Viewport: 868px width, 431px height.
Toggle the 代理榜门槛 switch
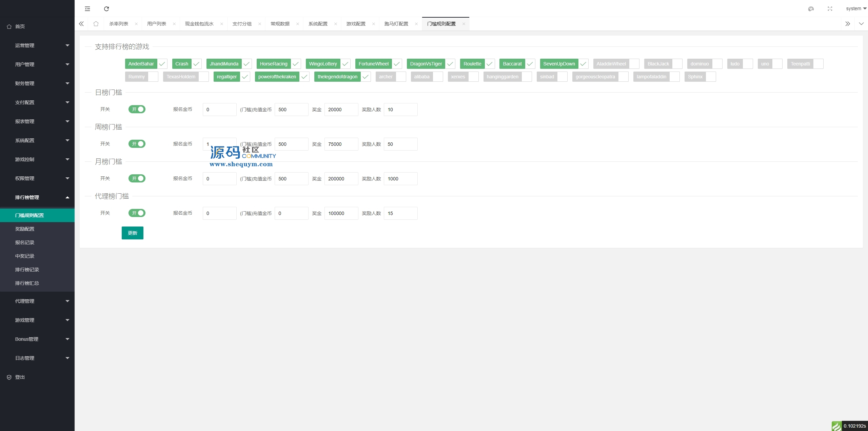(x=137, y=213)
